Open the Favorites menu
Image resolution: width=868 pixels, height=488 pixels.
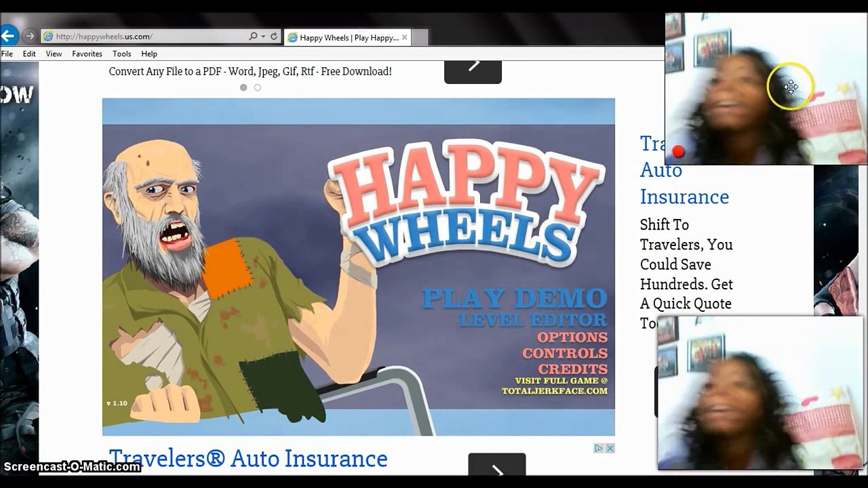coord(87,54)
